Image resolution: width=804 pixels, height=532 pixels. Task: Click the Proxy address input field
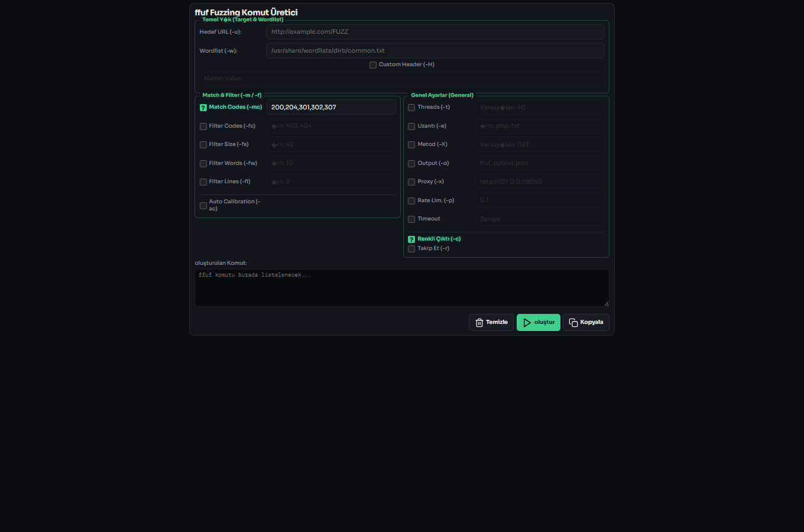540,182
